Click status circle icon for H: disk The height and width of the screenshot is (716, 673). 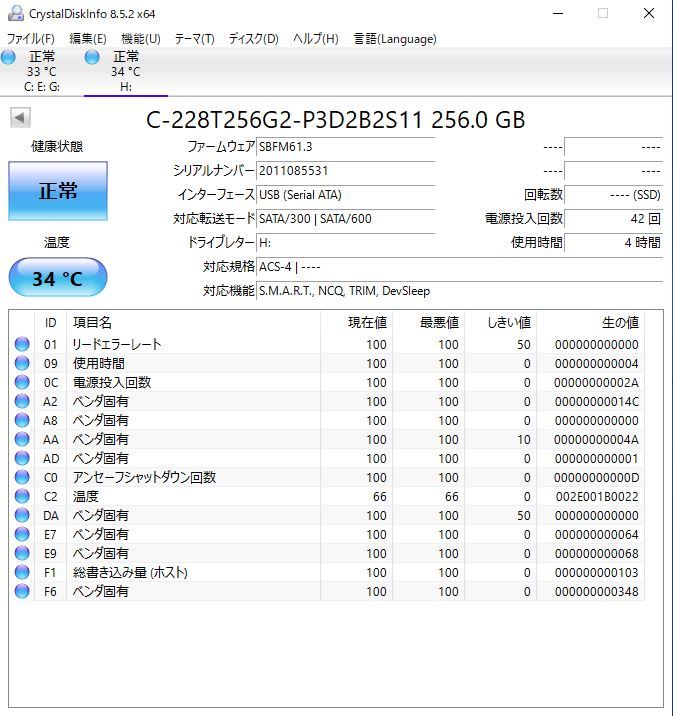tap(92, 57)
